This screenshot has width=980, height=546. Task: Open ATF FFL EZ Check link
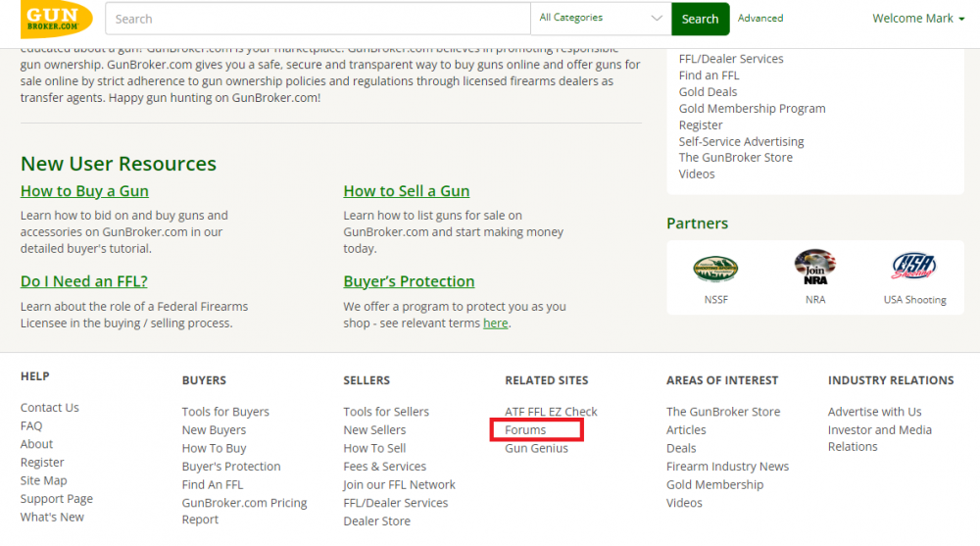pos(551,412)
